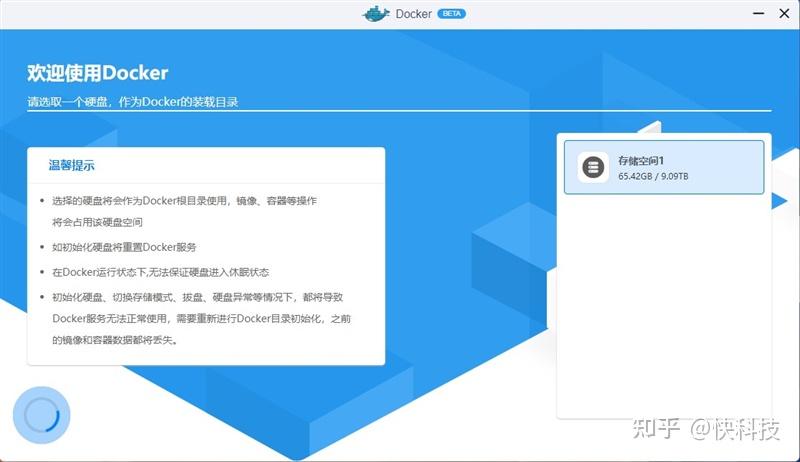Click the 欢迎使用Docker heading
800x462 pixels.
[x=97, y=73]
